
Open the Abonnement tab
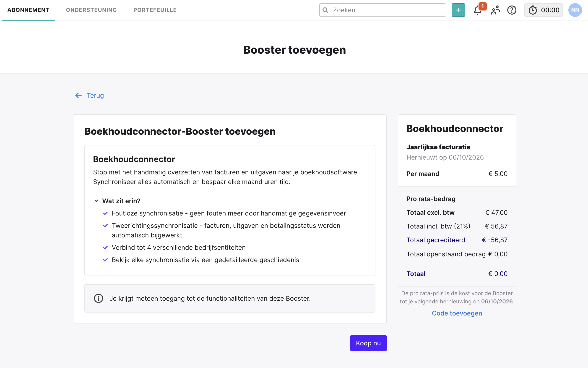tap(28, 10)
